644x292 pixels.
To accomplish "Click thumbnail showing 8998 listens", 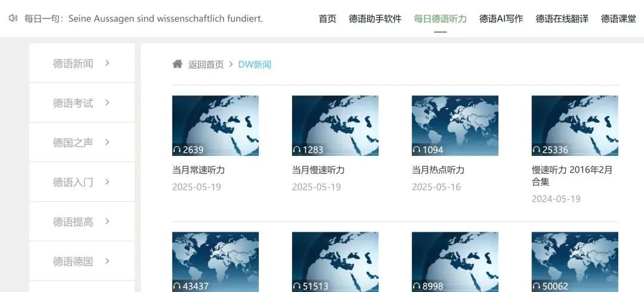I will pyautogui.click(x=455, y=262).
